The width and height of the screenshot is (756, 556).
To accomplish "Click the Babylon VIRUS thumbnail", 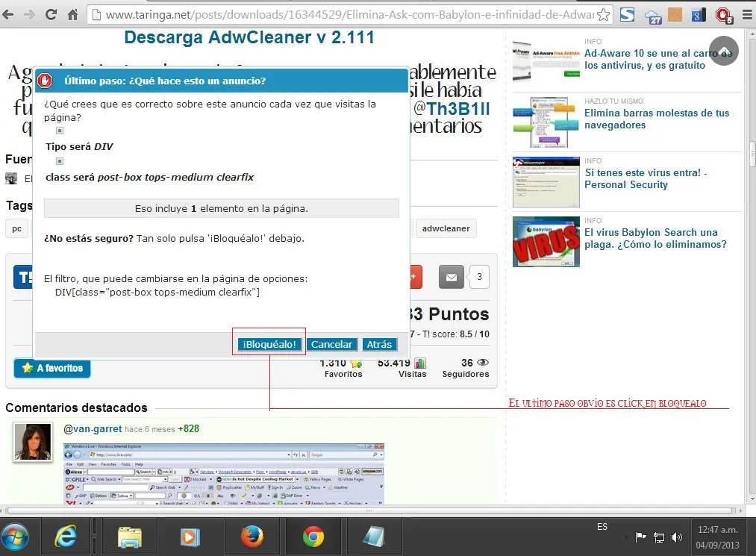I will (546, 242).
